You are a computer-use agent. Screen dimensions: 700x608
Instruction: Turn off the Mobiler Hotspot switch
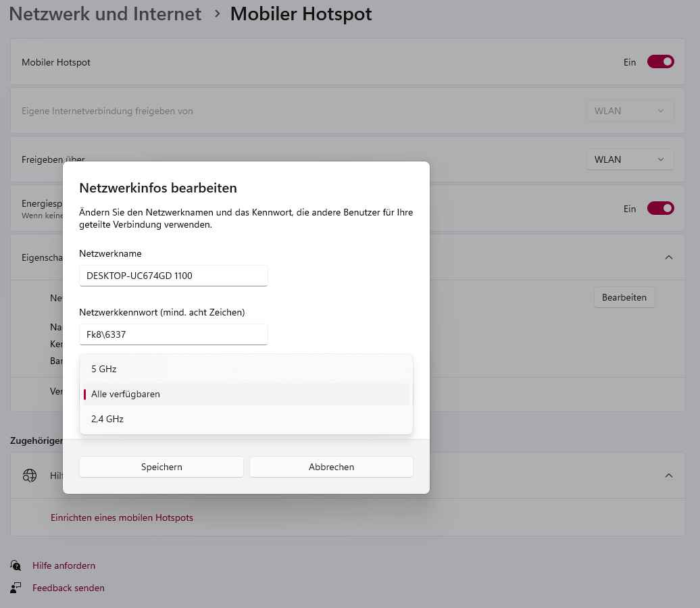click(660, 62)
